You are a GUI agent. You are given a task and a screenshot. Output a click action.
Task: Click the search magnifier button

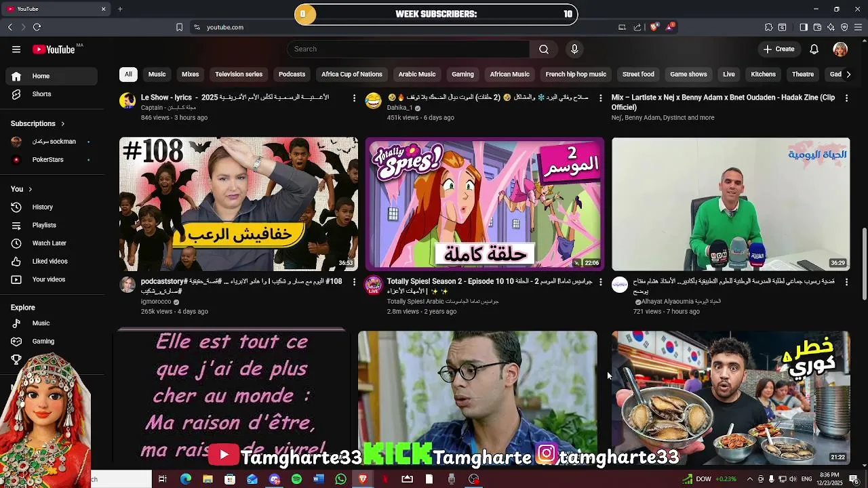(x=544, y=49)
